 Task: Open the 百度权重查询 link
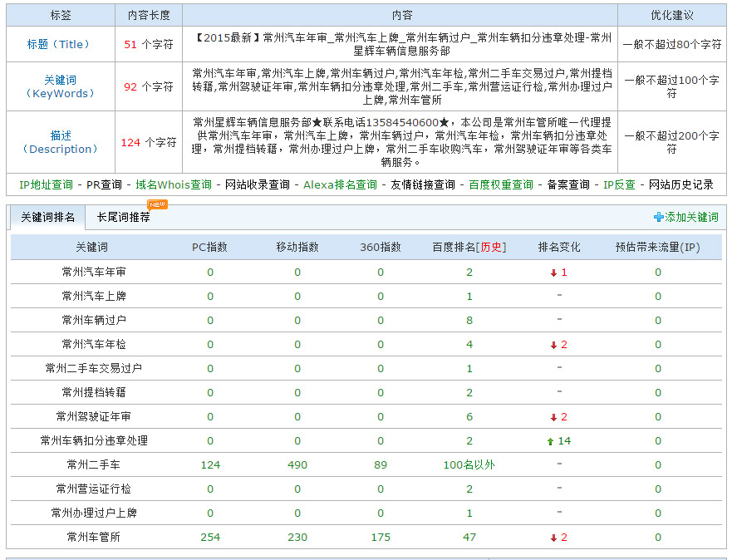tap(501, 184)
